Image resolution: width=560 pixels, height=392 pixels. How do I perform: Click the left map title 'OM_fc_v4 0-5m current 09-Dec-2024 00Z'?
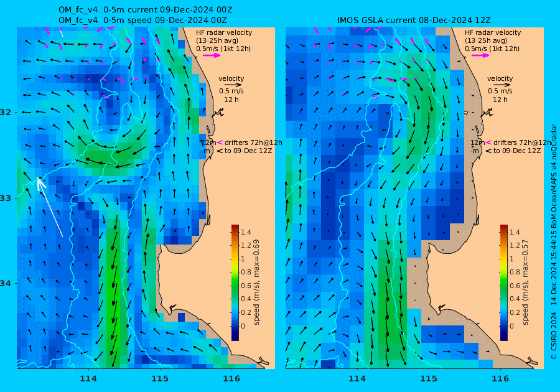coord(146,10)
